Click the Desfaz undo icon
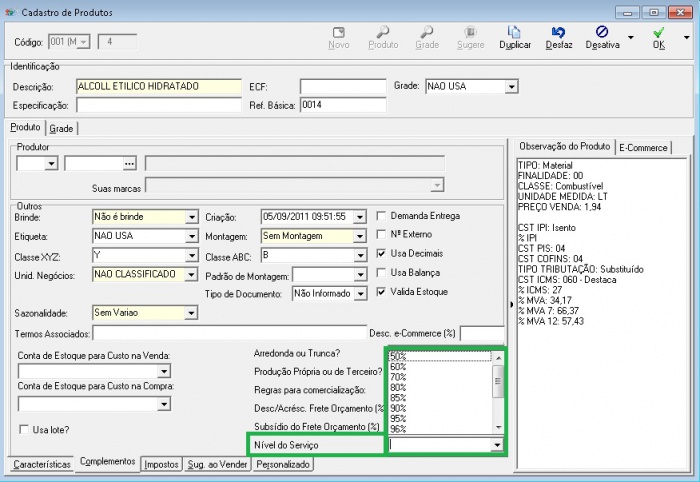 (x=559, y=37)
